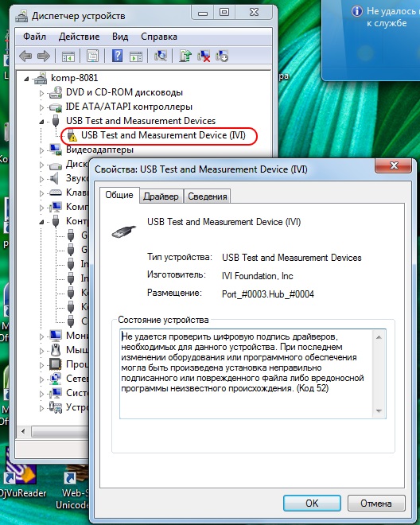Click the Отмена button
Viewport: 420px width, 525px height.
point(375,503)
